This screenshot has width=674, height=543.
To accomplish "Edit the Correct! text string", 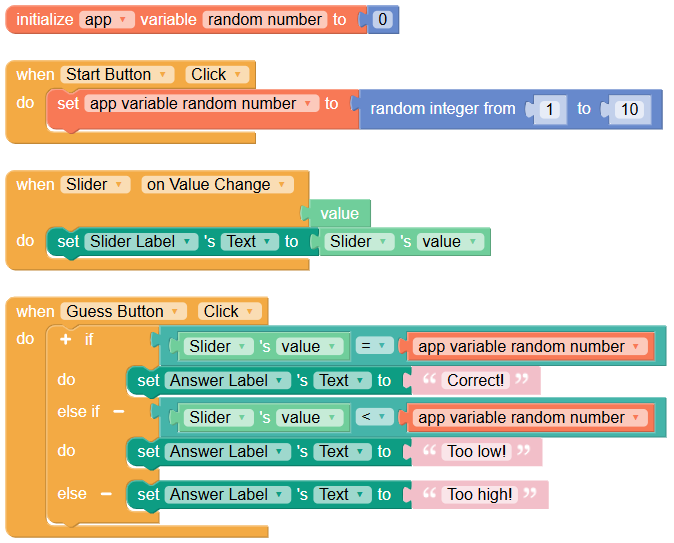I will coord(475,380).
